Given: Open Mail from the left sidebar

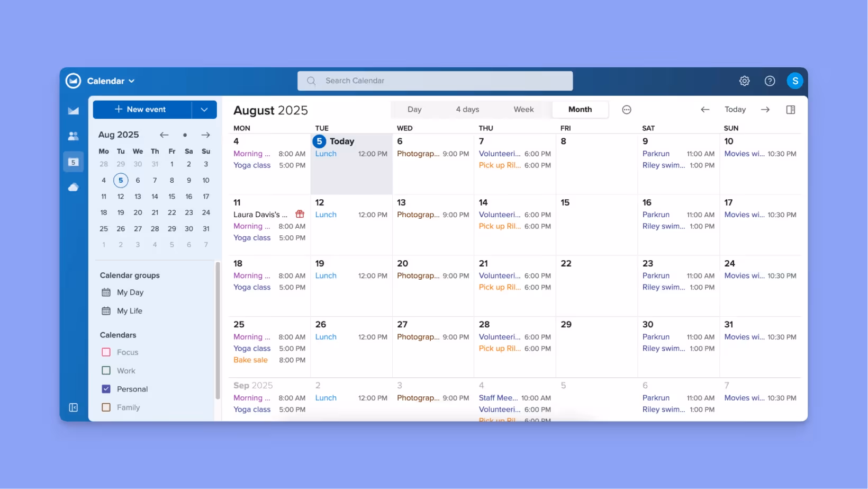Looking at the screenshot, I should [x=73, y=111].
